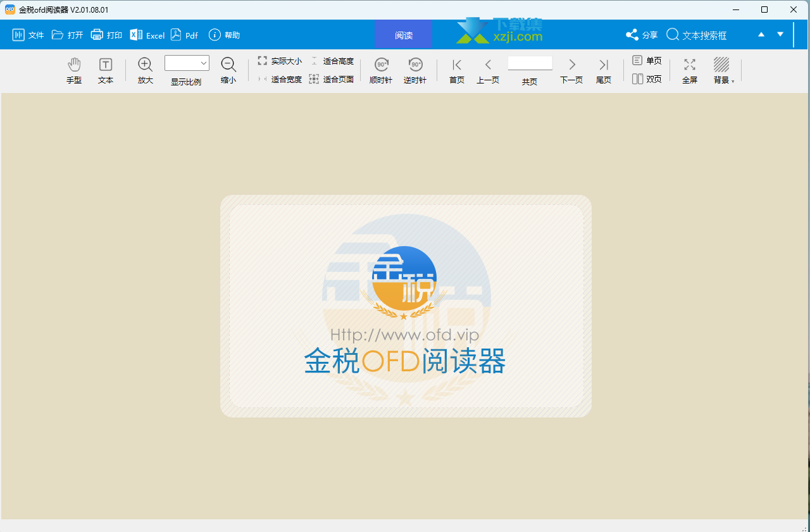Viewport: 810px width, 532px height.
Task: Click the down triangle beside the search box
Action: (780, 35)
